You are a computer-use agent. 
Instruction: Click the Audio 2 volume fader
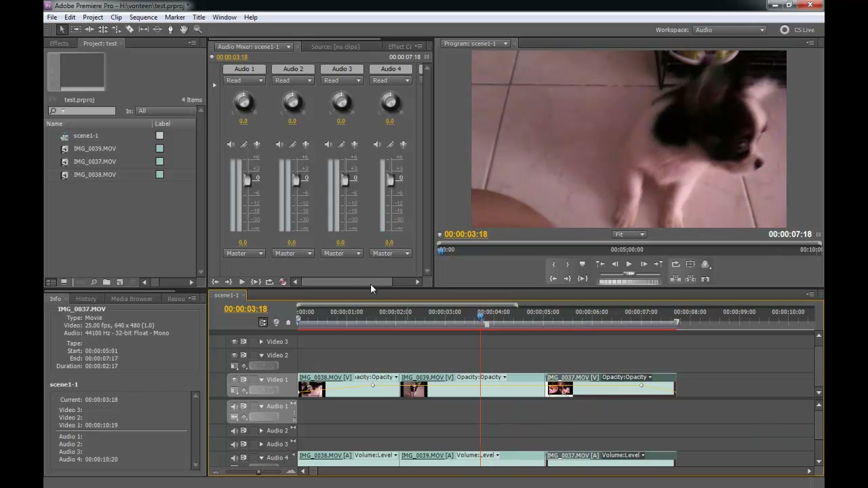click(296, 180)
